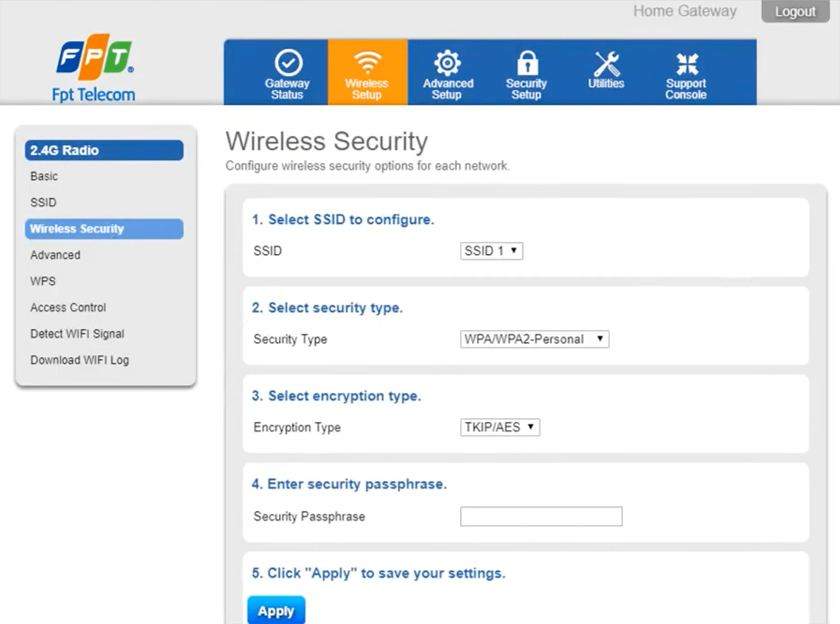Open the Security Setup padlock icon
Screen dimensions: 840x624
527,63
